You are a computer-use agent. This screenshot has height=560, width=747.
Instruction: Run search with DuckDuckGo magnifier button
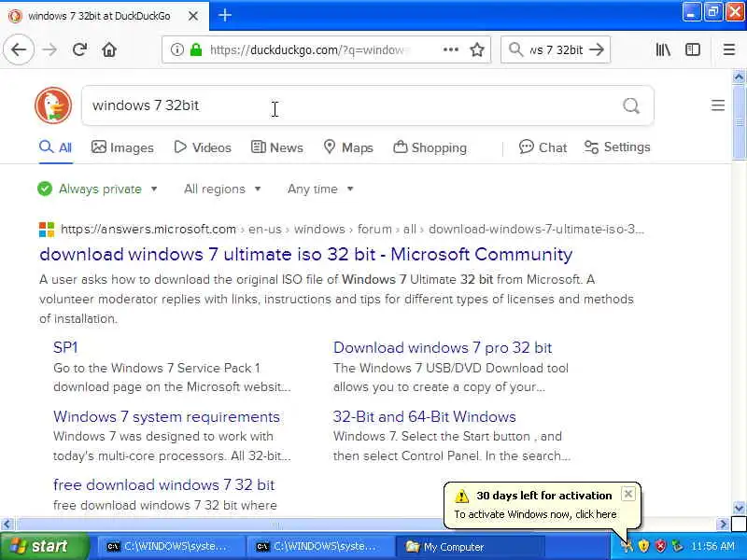(x=631, y=105)
